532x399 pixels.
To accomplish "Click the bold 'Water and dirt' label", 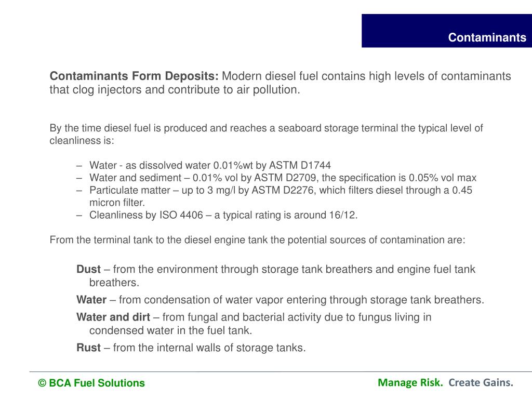I will [113, 317].
